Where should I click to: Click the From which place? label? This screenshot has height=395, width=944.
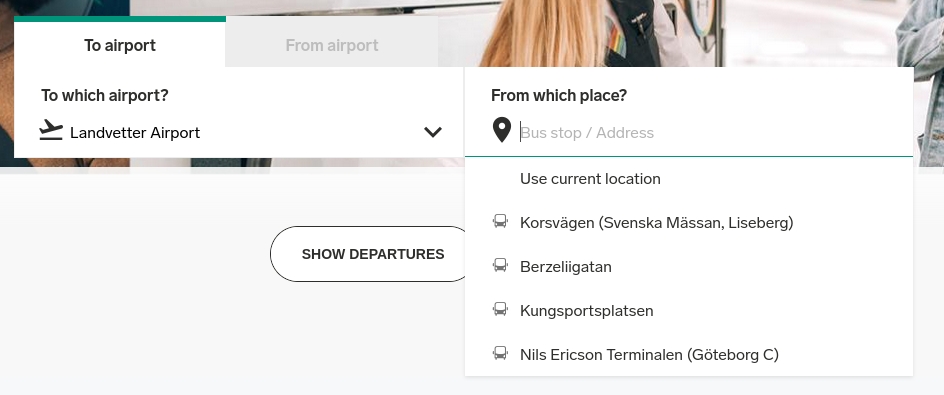pos(559,95)
